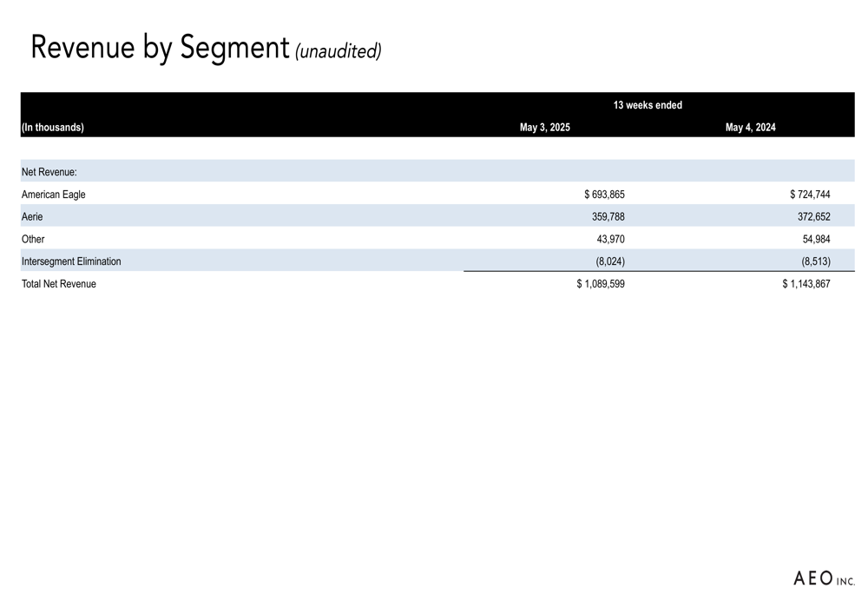
Task: Select the total '$ 1,143,867'
Action: point(806,284)
